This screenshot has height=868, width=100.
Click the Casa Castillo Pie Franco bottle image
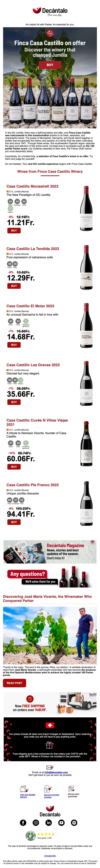tap(86, 505)
